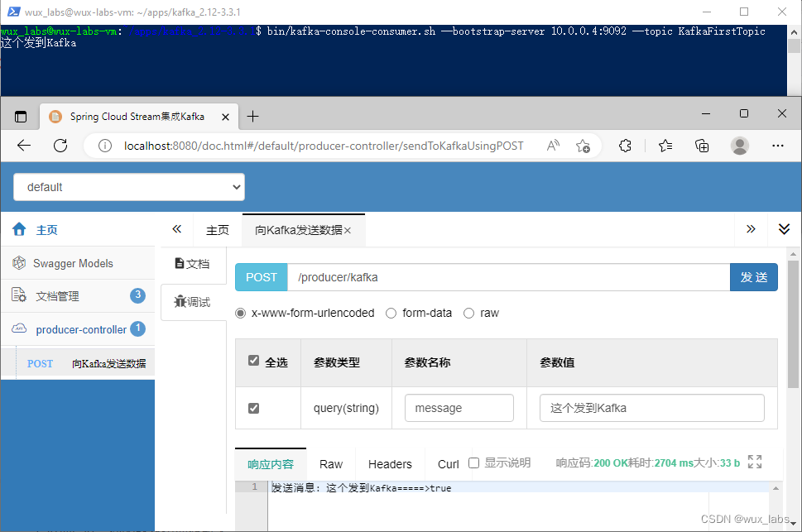Open the tab options double-down chevron
The height and width of the screenshot is (532, 802).
(784, 229)
